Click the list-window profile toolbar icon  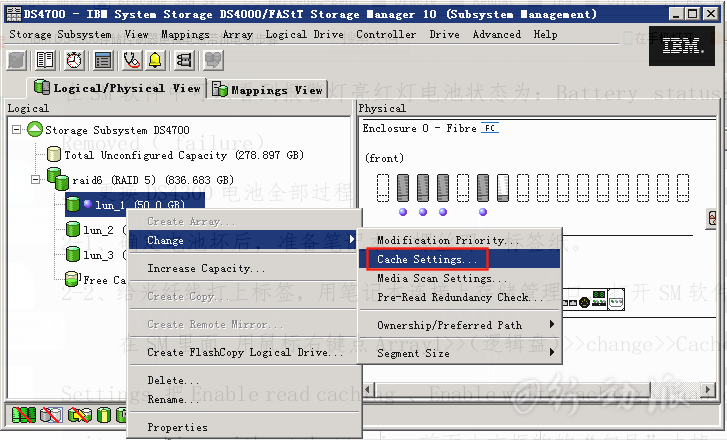click(103, 60)
